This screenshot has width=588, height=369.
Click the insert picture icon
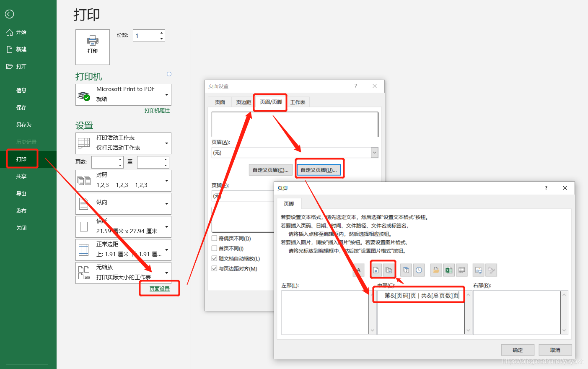tap(479, 270)
